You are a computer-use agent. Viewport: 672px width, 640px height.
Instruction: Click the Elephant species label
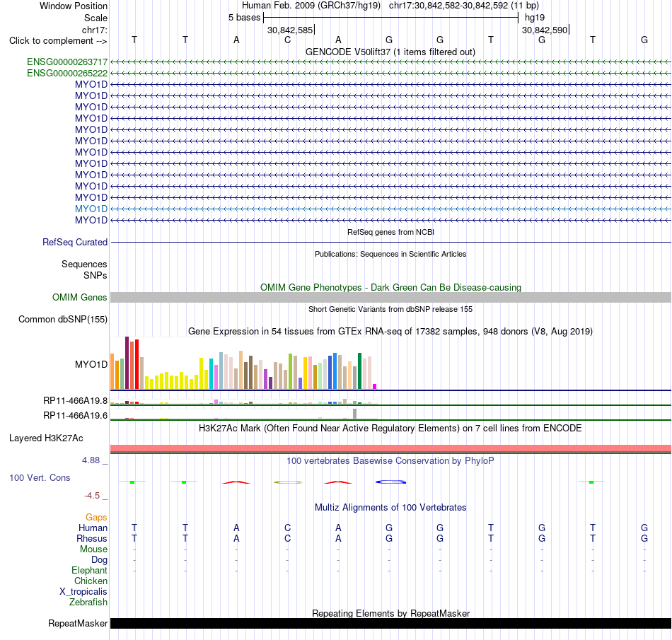(89, 571)
